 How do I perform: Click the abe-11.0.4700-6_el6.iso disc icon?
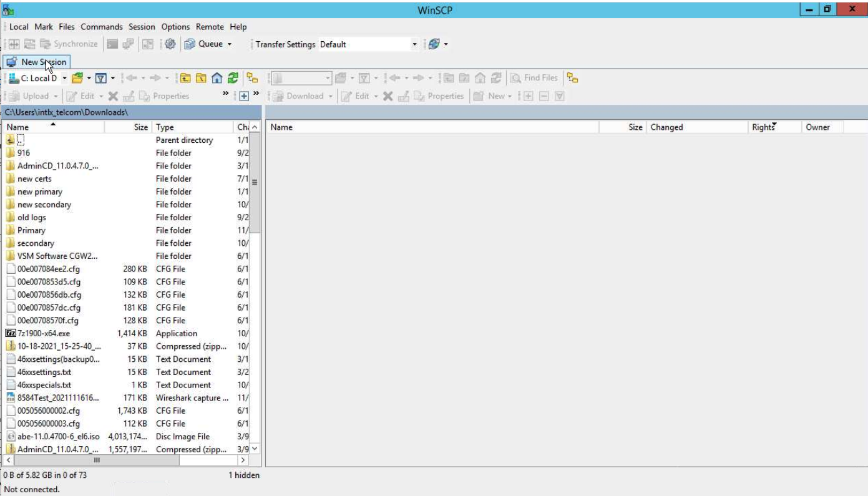tap(11, 437)
